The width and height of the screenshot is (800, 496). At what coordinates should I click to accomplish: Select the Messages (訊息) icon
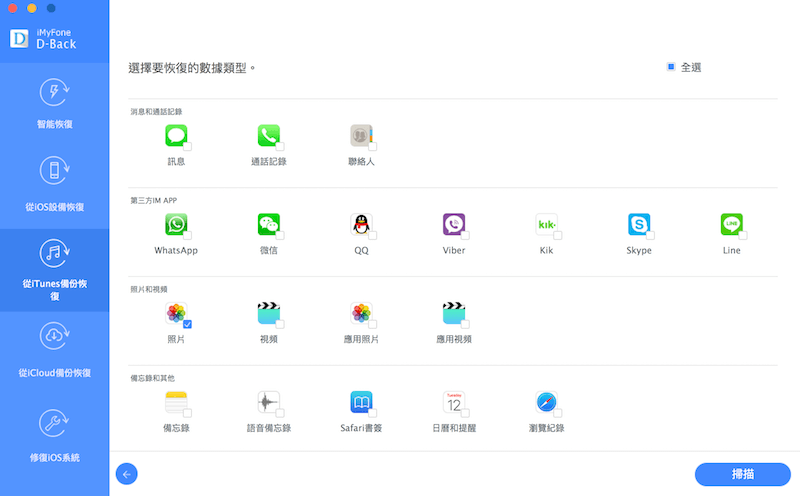[176, 135]
